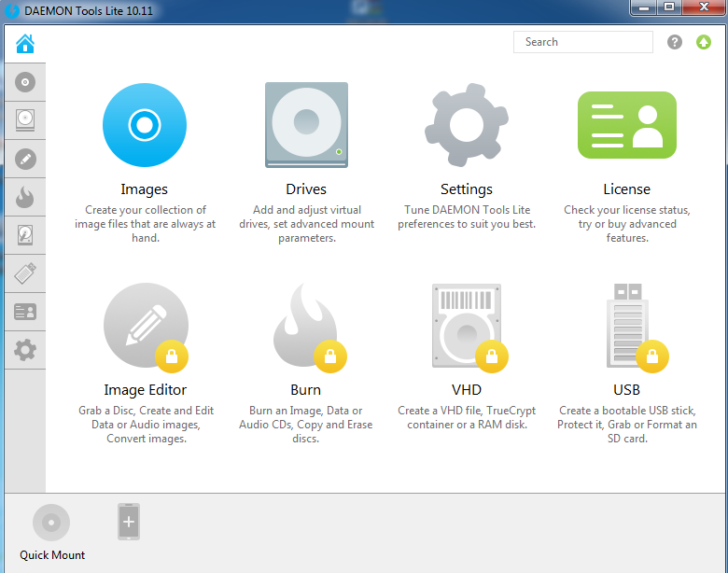Click 'Burn an Image, Data or Audio CDs' description

306,425
